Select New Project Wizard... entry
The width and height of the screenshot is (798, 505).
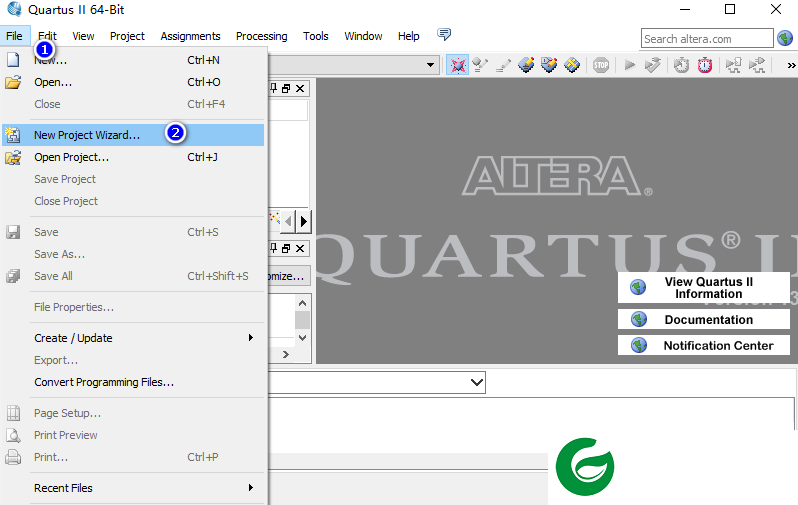[133, 135]
